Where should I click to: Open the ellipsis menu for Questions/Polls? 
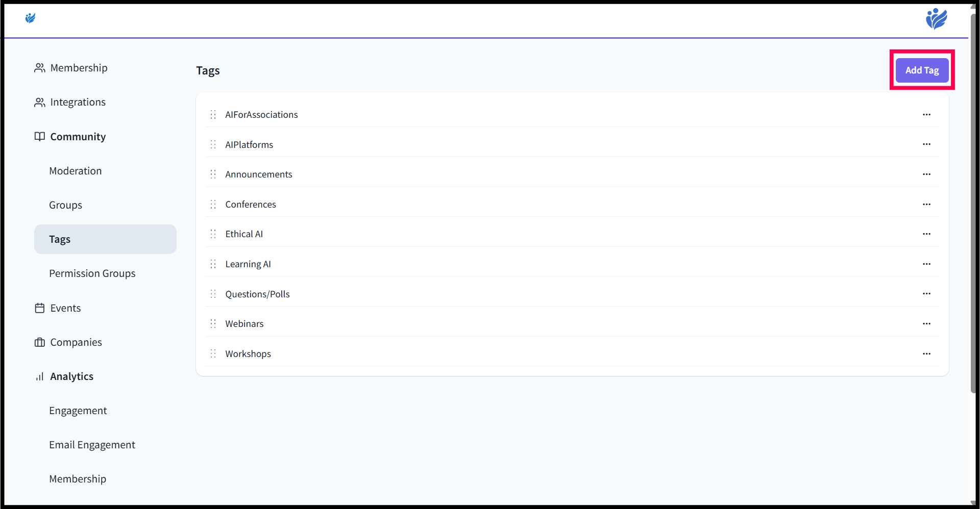(x=926, y=294)
